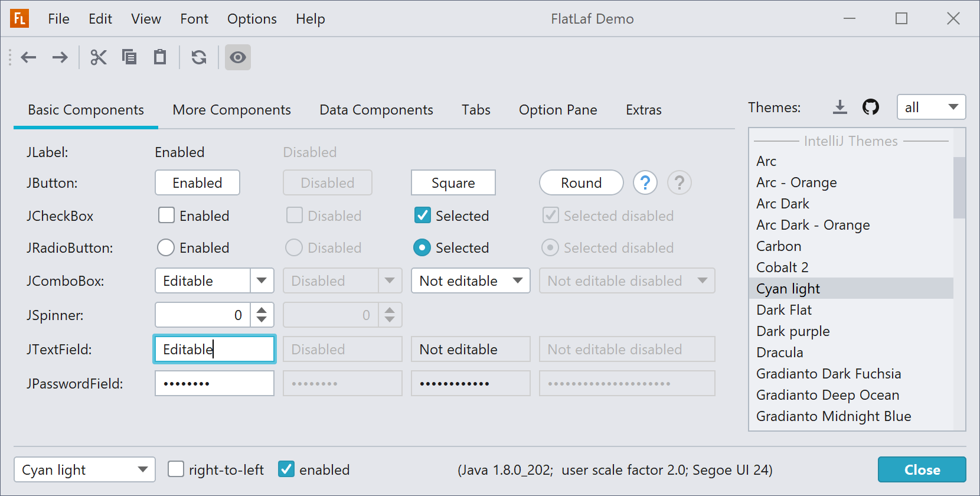Open the GitHub icon next to Themes

tap(871, 107)
